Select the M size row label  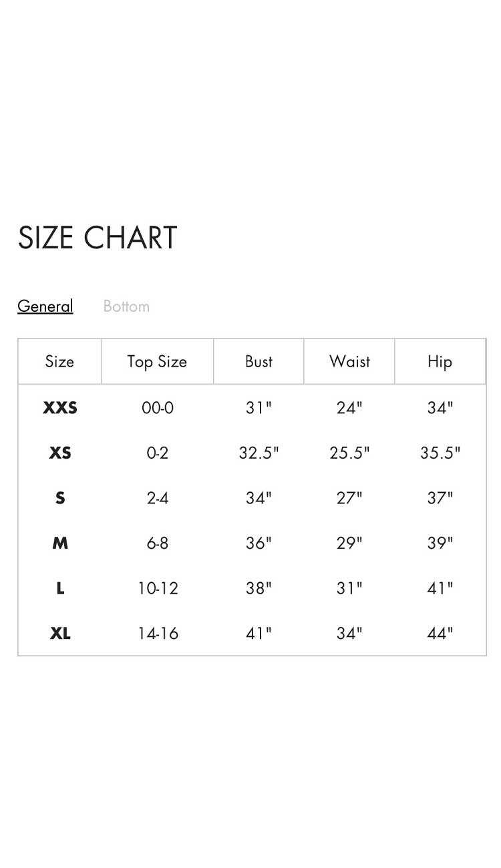pos(59,543)
